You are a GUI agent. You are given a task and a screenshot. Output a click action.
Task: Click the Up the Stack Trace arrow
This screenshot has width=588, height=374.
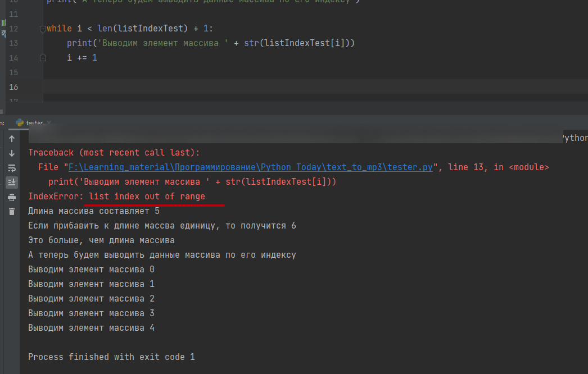point(12,139)
